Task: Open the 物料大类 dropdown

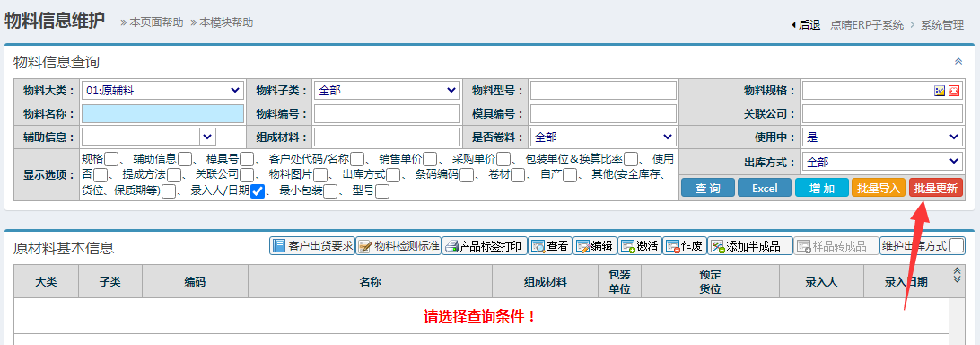Action: 162,91
